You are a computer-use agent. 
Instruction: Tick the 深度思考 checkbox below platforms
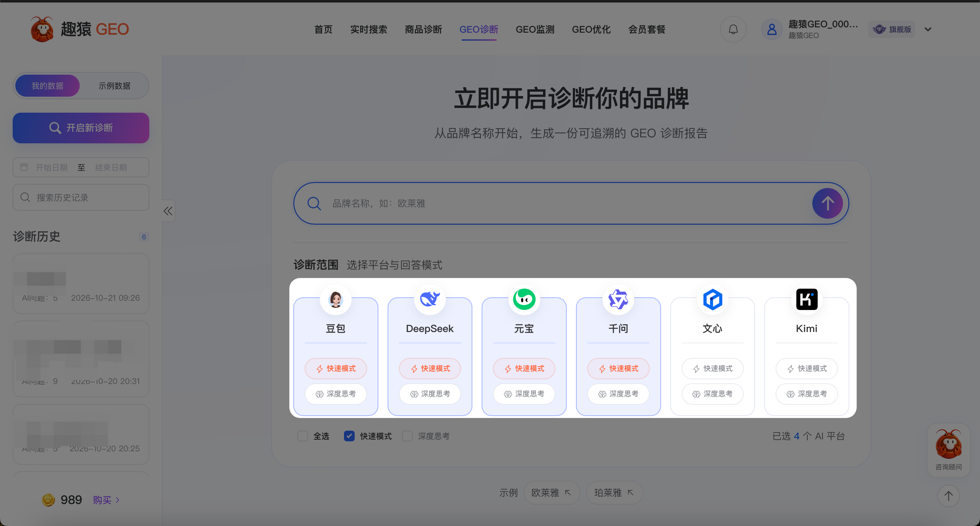pos(407,436)
